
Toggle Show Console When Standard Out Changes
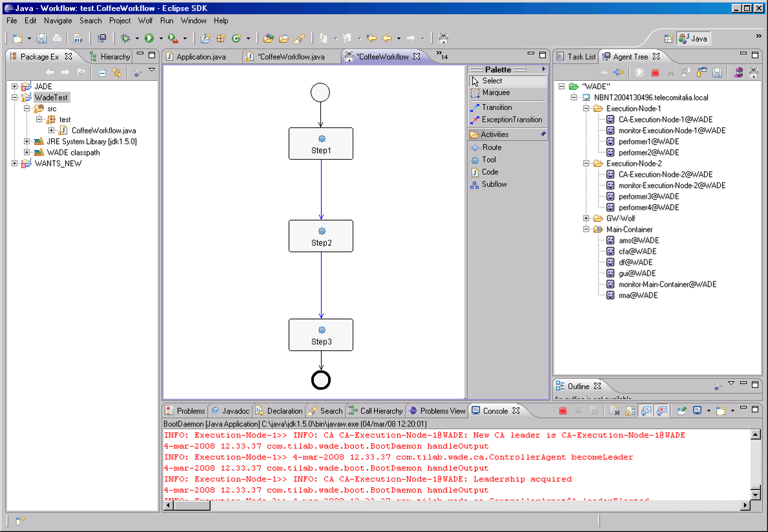click(x=644, y=410)
